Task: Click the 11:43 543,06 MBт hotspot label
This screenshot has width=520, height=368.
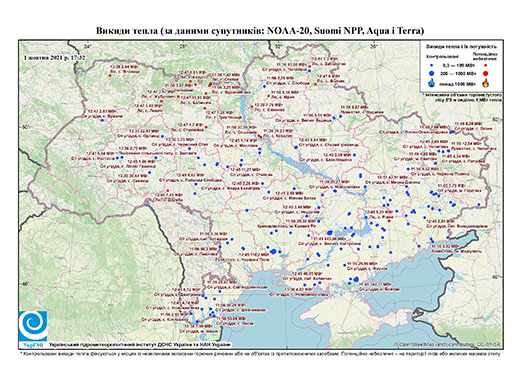Action: click(330, 239)
